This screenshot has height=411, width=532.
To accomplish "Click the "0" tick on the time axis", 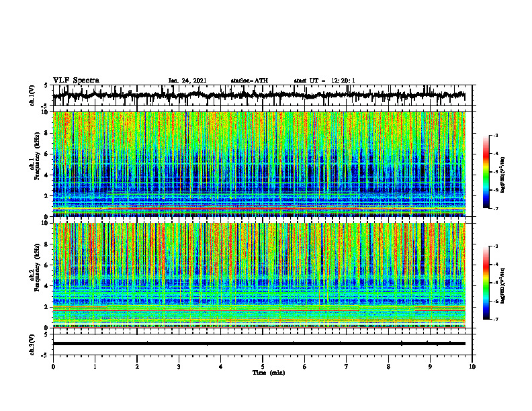I will pyautogui.click(x=53, y=367).
